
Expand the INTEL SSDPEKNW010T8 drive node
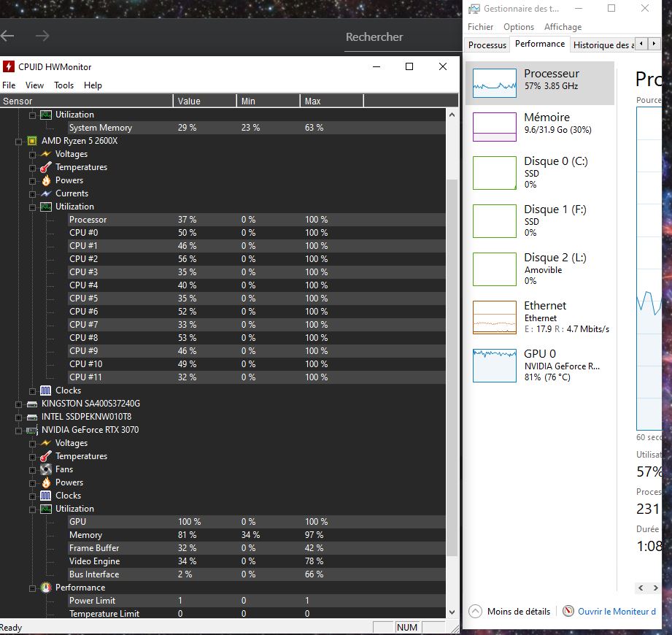coord(19,417)
